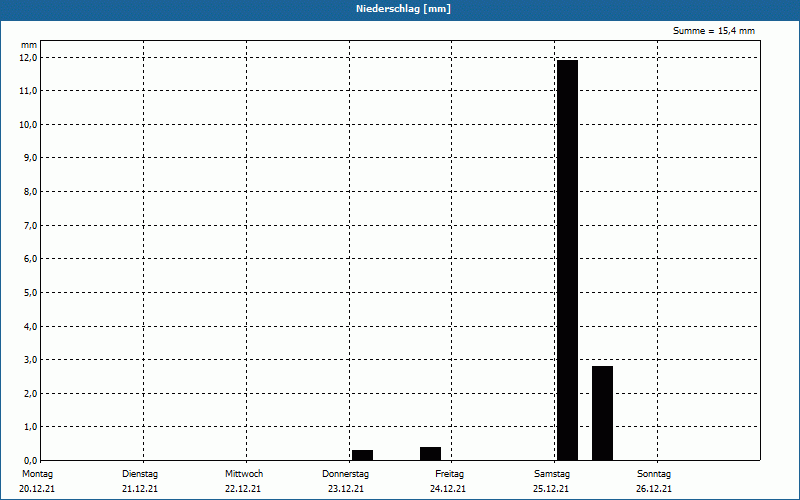Viewport: 800px width, 500px height.
Task: Click the Dienstag axis label
Action: (140, 474)
